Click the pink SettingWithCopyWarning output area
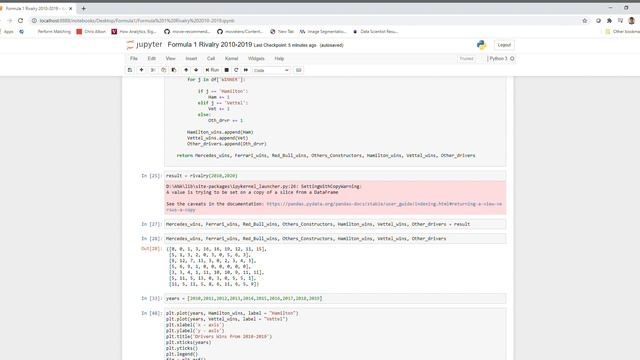 coord(335,198)
